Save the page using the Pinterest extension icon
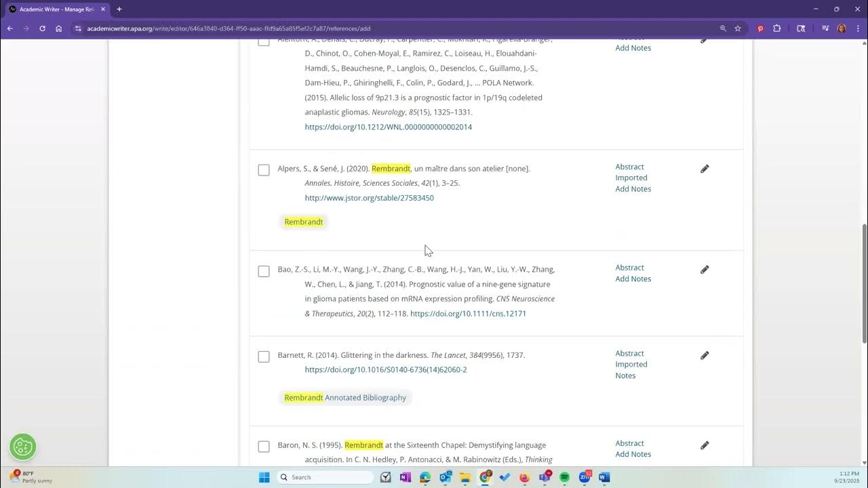This screenshot has width=868, height=488. point(759,28)
